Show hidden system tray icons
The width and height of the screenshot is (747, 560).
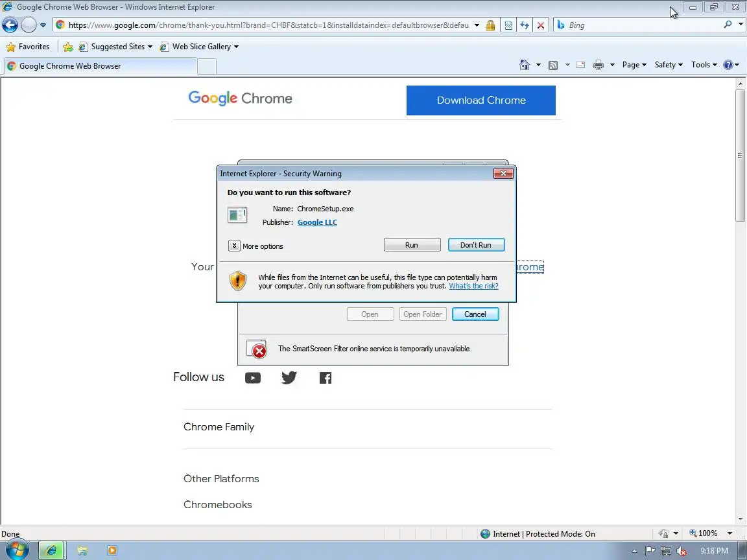coord(634,551)
